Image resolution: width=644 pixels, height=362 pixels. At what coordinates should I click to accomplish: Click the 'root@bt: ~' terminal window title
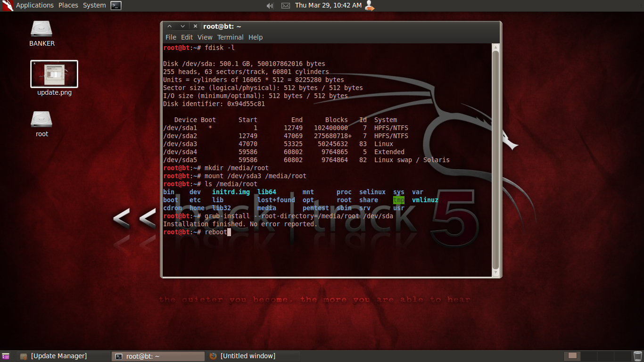tap(222, 26)
